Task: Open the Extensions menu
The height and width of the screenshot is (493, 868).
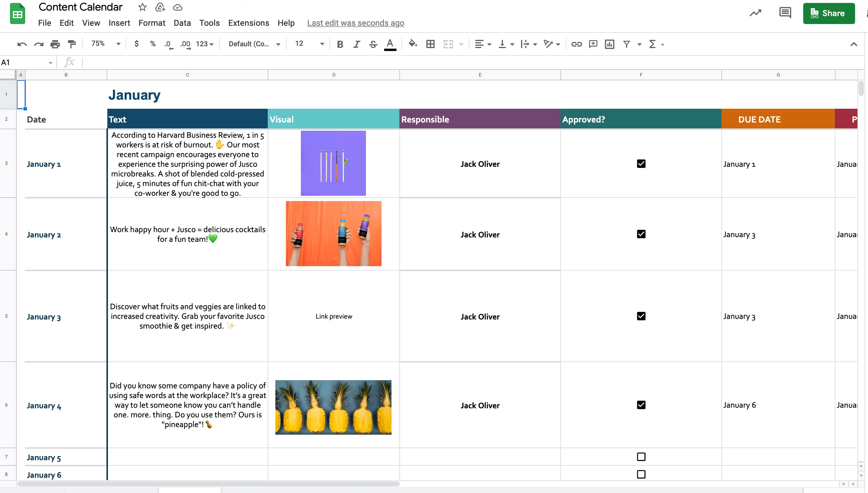Action: [249, 23]
